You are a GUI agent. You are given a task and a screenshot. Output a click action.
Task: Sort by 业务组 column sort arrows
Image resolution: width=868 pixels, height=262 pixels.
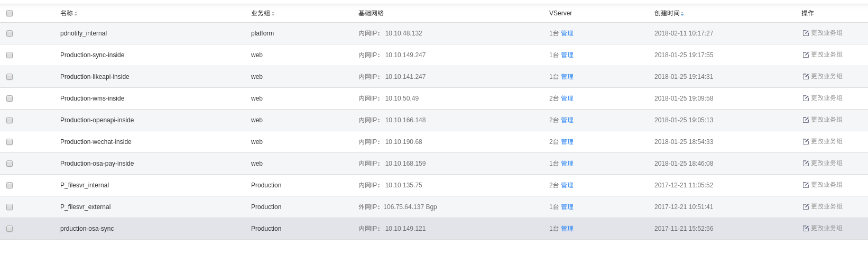coord(273,14)
